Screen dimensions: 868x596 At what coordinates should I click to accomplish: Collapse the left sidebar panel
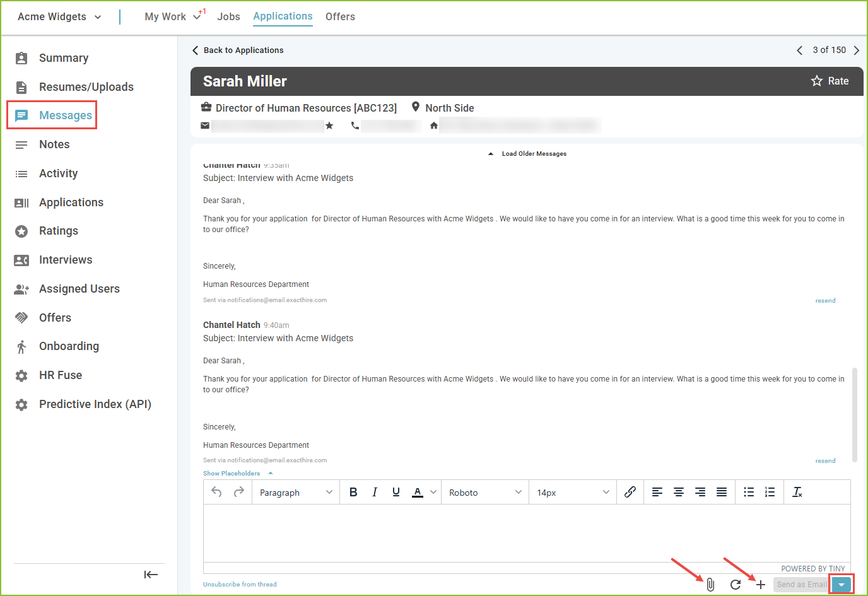point(151,575)
